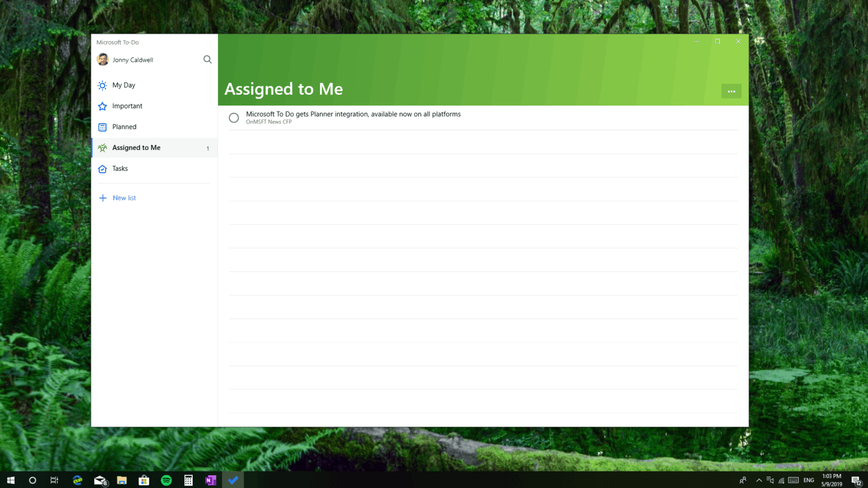Expand hidden system tray icons
The width and height of the screenshot is (868, 488).
[x=759, y=480]
